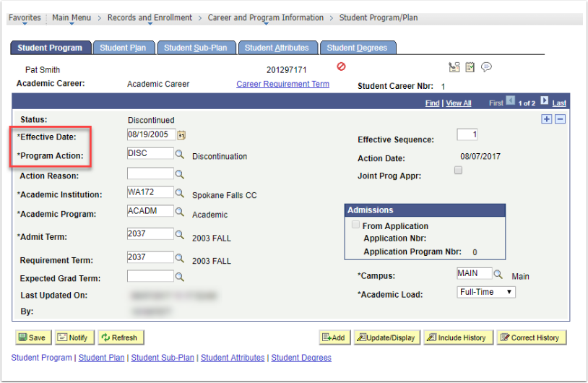Open the Effective Date calendar picker
The image size is (588, 383).
point(181,135)
